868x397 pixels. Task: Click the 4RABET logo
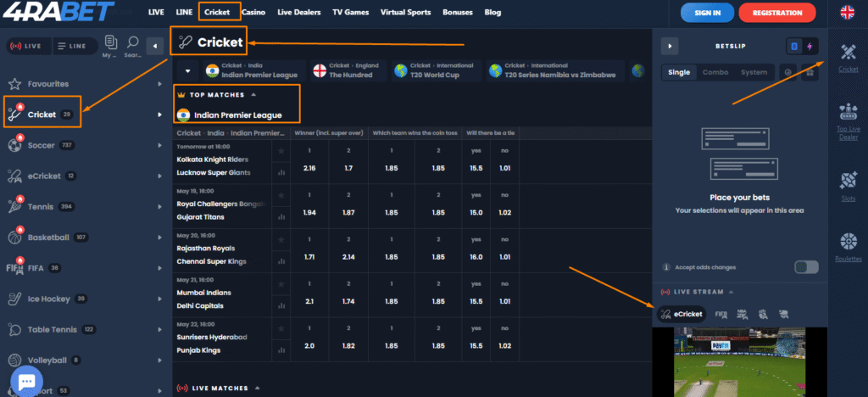pyautogui.click(x=58, y=13)
